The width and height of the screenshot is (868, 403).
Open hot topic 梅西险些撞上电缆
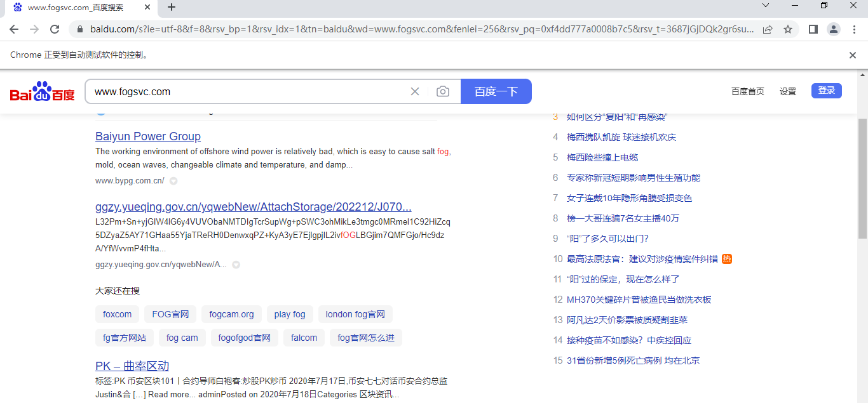point(602,157)
